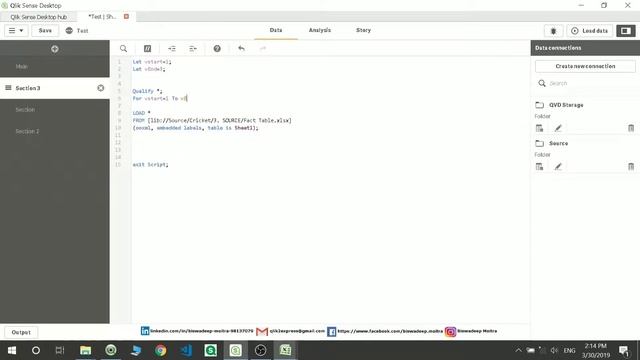The image size is (640, 360).
Task: Open Excel from the taskbar
Action: 285,350
